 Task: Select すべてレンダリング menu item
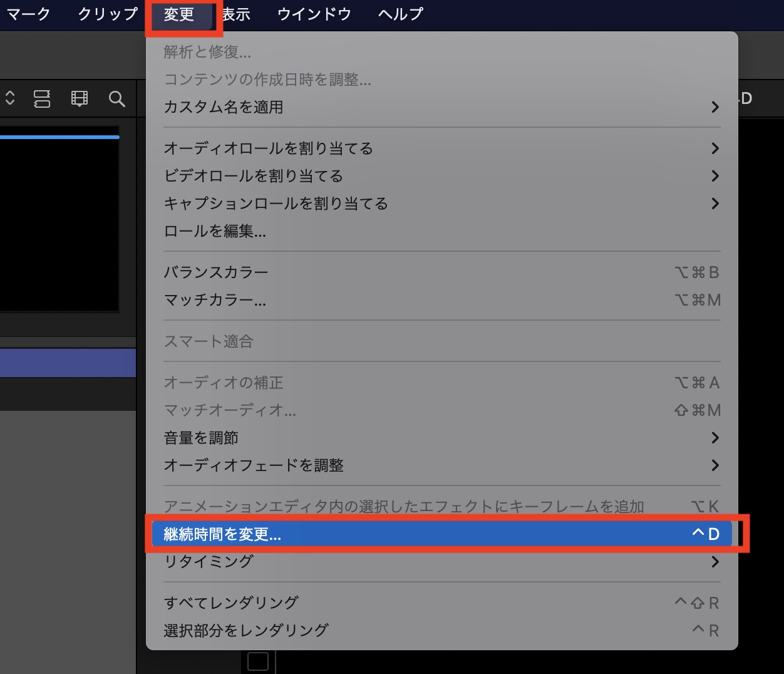point(231,603)
